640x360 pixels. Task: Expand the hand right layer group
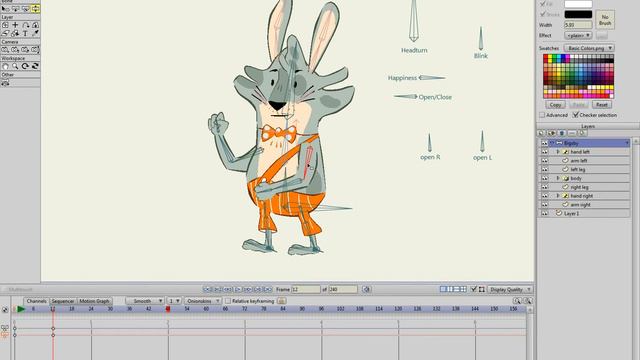(x=558, y=196)
